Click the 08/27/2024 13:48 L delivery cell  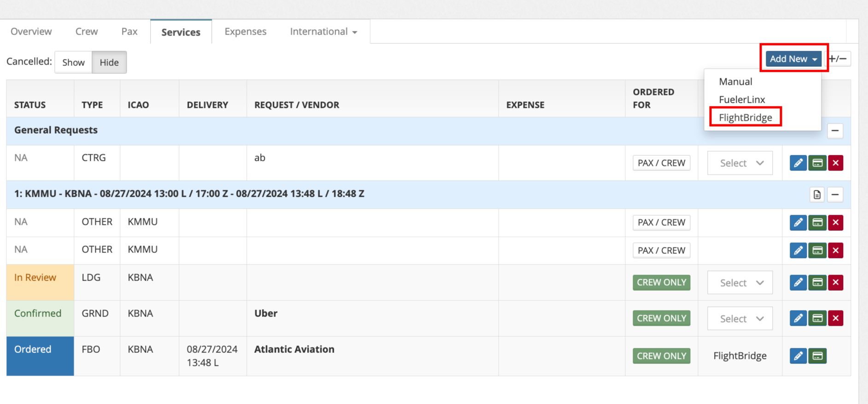pyautogui.click(x=212, y=356)
